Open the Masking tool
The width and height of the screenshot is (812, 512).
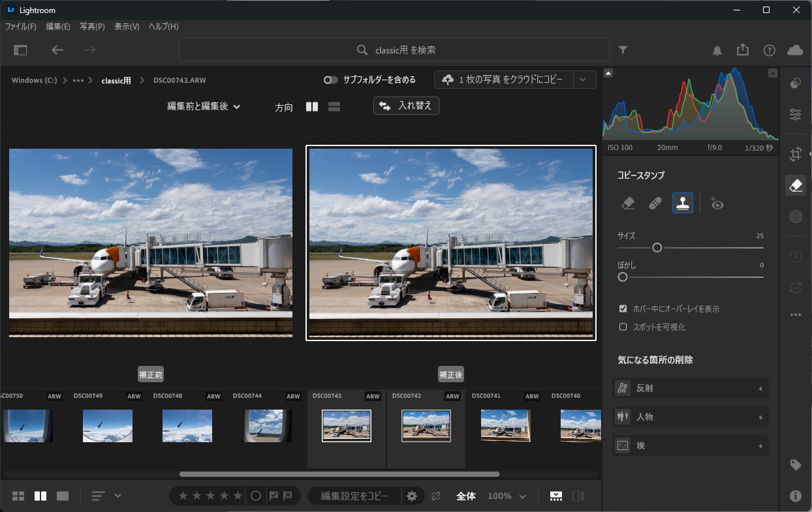(x=796, y=217)
